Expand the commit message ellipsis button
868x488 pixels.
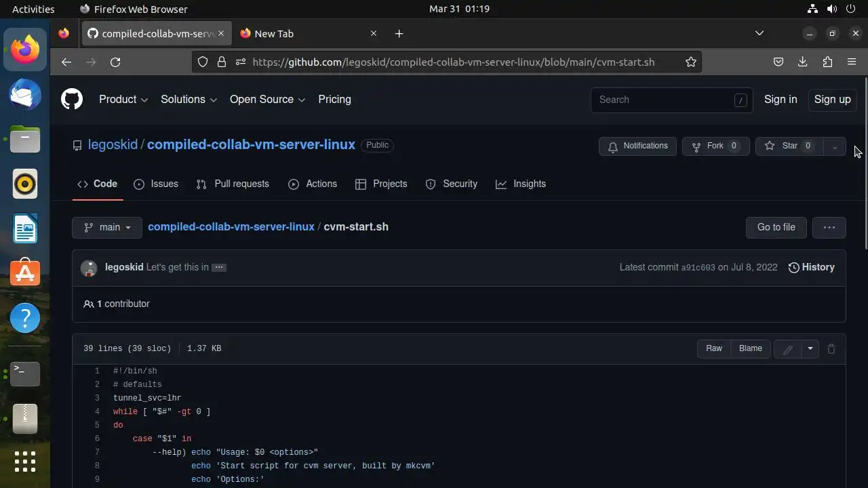pos(218,267)
